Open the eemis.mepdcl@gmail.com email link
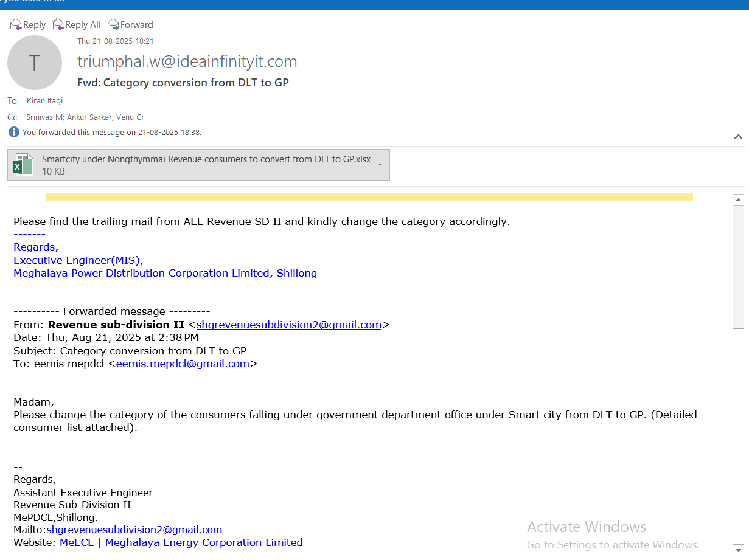Viewport: 749px width, 560px height. (183, 364)
